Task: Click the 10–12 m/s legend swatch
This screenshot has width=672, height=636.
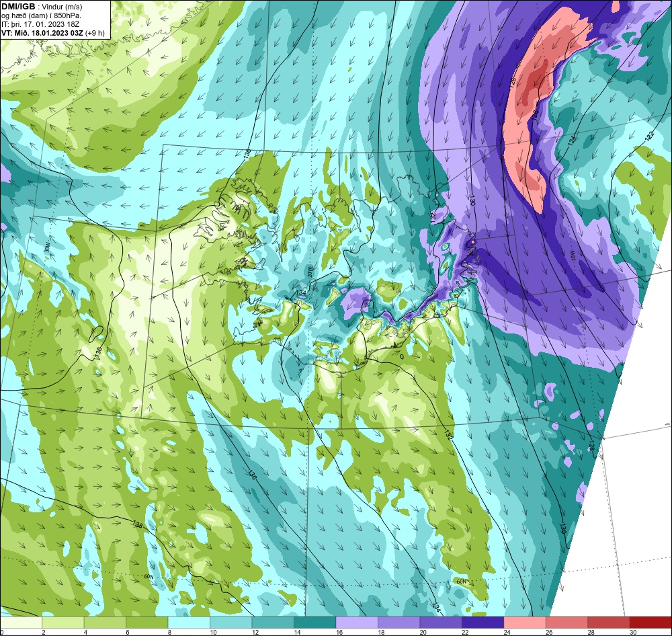Action: click(231, 622)
